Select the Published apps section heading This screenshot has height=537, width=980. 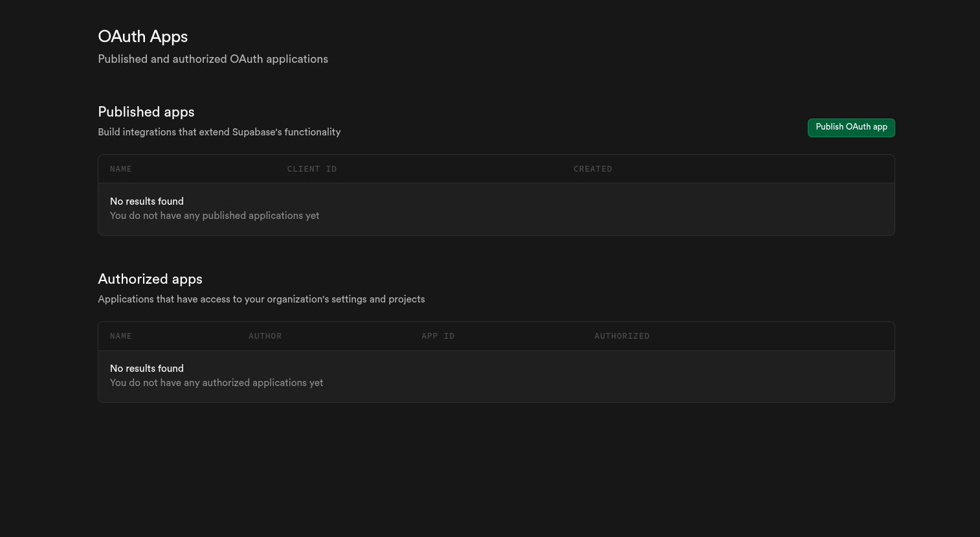pos(146,112)
